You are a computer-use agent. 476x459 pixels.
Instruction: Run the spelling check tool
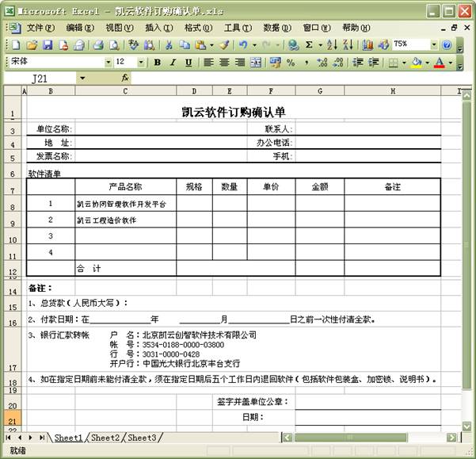coord(133,45)
